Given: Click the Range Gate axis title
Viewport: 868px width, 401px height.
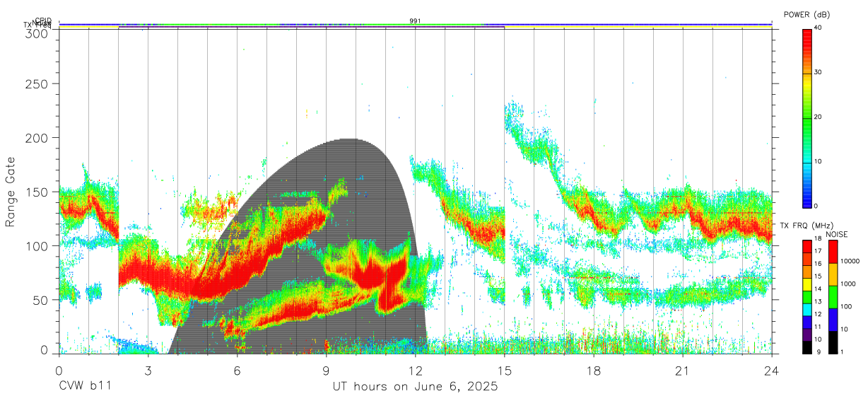Looking at the screenshot, I should click(11, 192).
